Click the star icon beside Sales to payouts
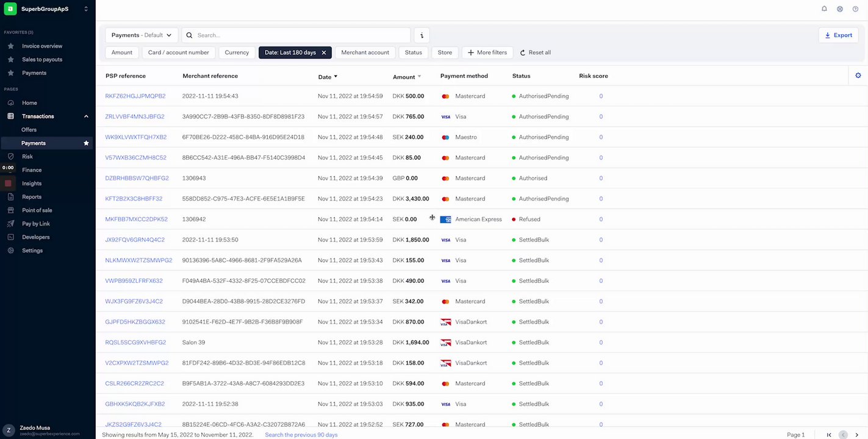The image size is (868, 439). 10,60
